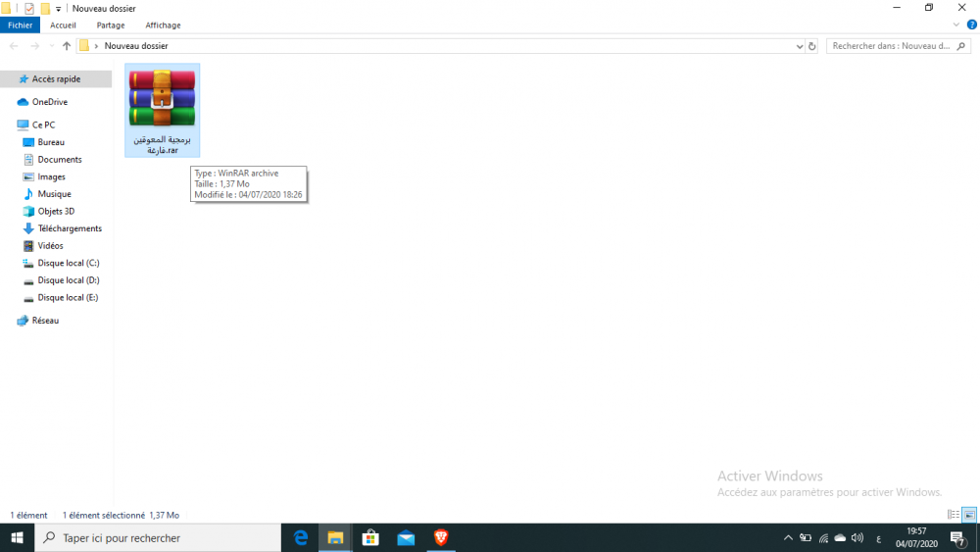Click the Disque local (D:) drive icon
This screenshot has width=980, height=552.
28,280
